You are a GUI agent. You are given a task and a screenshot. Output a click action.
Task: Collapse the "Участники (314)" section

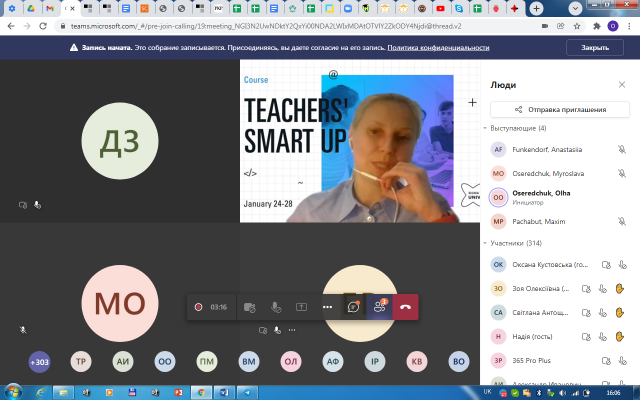[x=486, y=243]
